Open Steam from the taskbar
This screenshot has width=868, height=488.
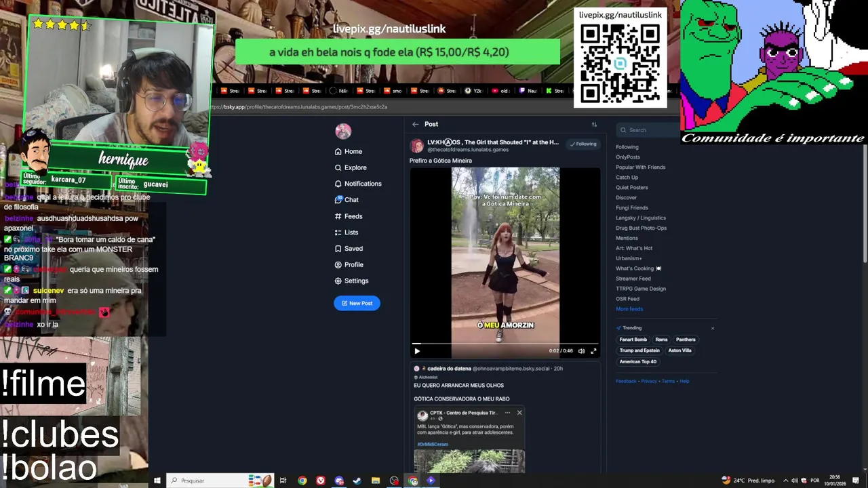[x=357, y=481]
